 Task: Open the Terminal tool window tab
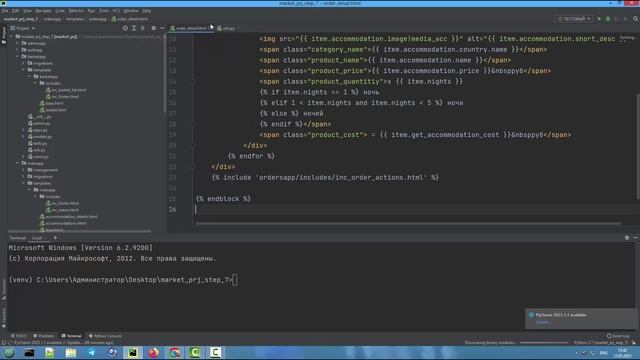[71, 336]
